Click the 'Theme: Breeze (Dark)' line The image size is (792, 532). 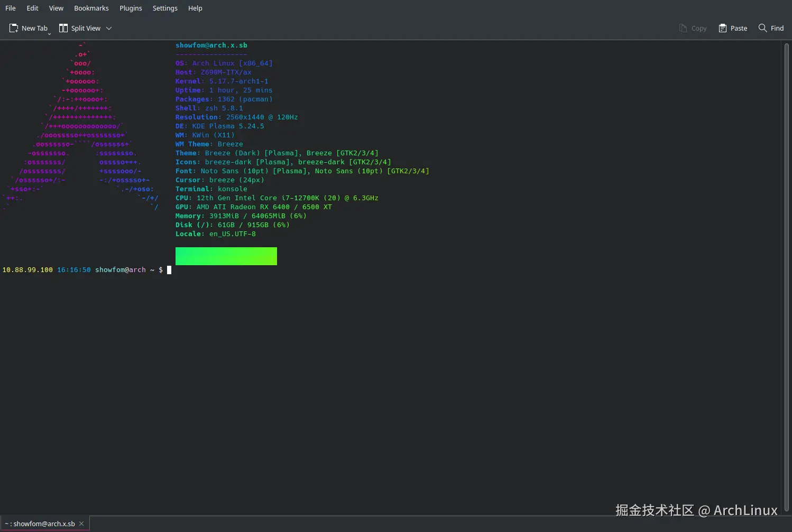pyautogui.click(x=277, y=153)
